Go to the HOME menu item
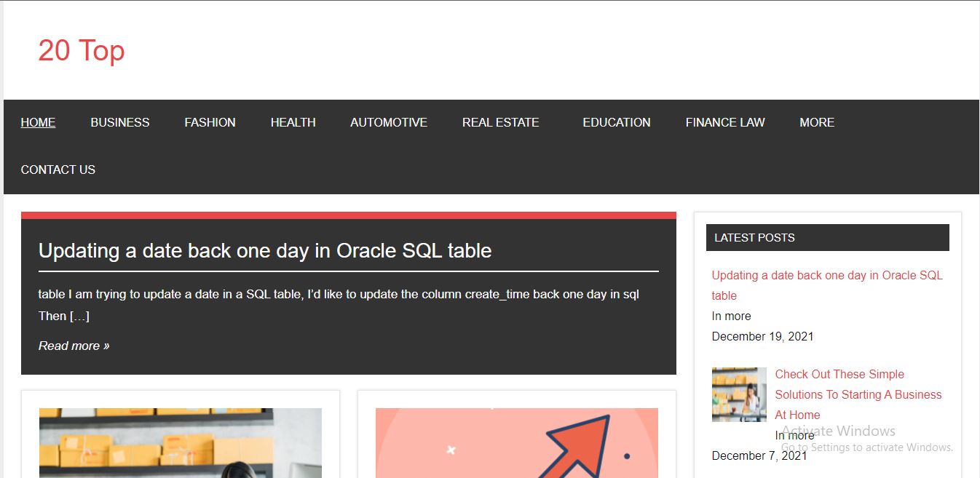980x478 pixels. tap(38, 122)
